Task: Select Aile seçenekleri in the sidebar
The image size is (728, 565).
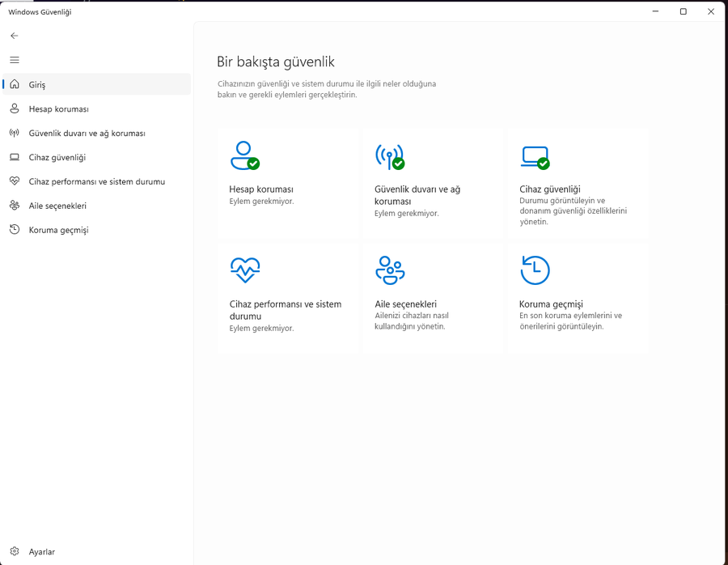Action: pos(96,206)
